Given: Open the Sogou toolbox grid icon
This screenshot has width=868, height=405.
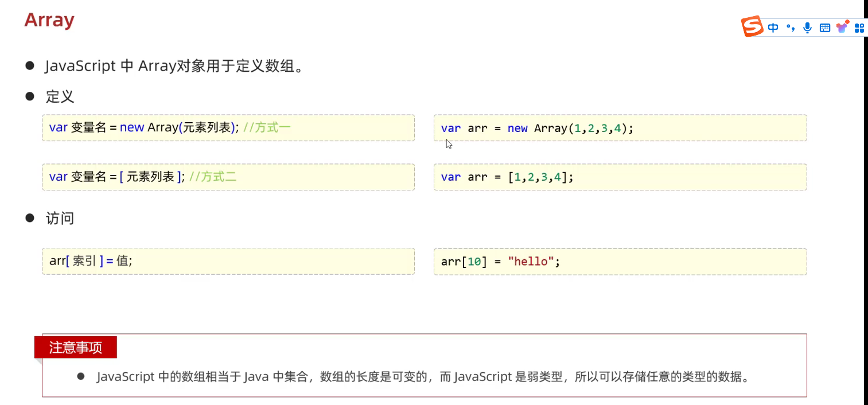Looking at the screenshot, I should coord(859,28).
